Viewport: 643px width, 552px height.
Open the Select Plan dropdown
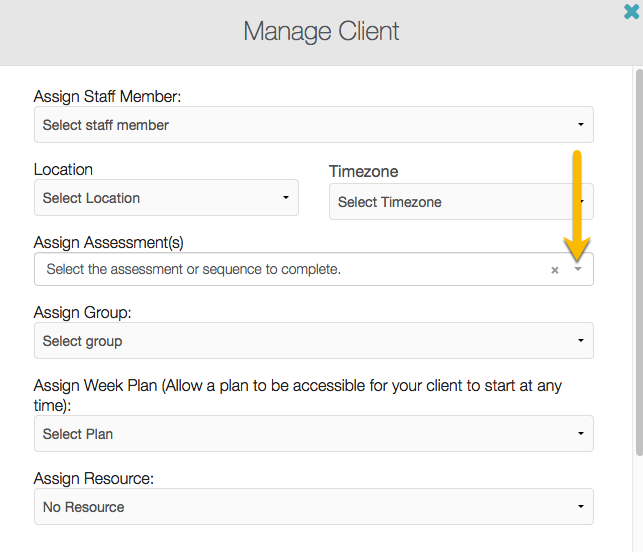coord(314,434)
